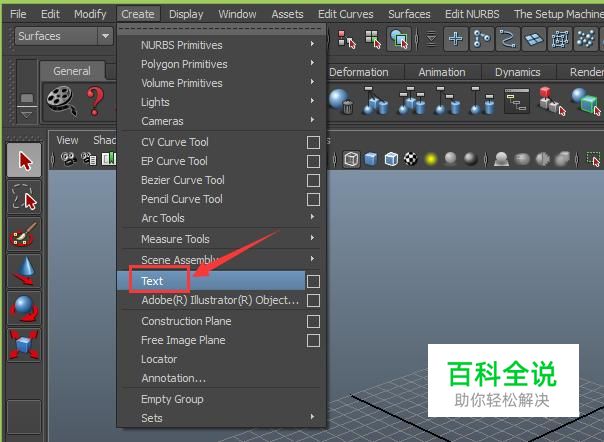Expand the Arc Tools submenu
Screen dimensions: 604x442
pyautogui.click(x=222, y=218)
